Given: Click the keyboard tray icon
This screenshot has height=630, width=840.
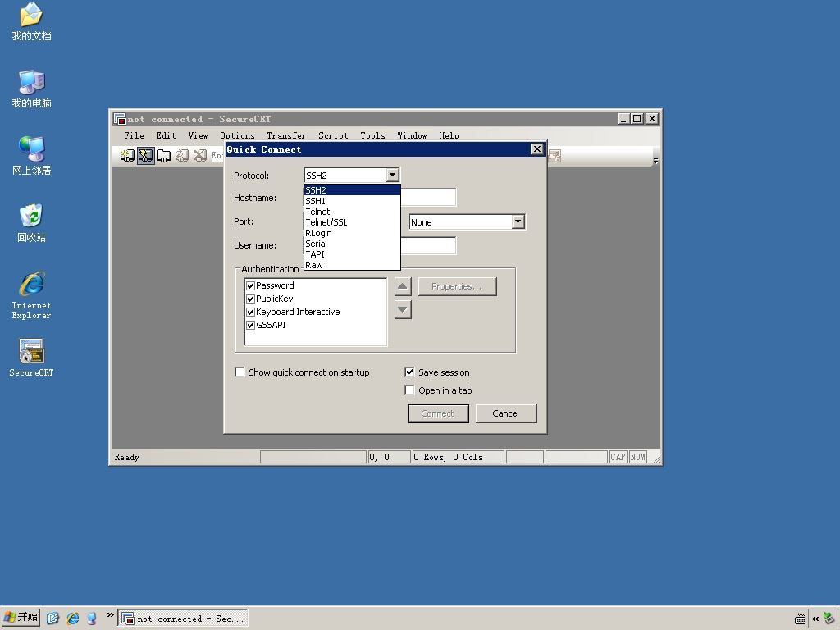Looking at the screenshot, I should point(800,619).
